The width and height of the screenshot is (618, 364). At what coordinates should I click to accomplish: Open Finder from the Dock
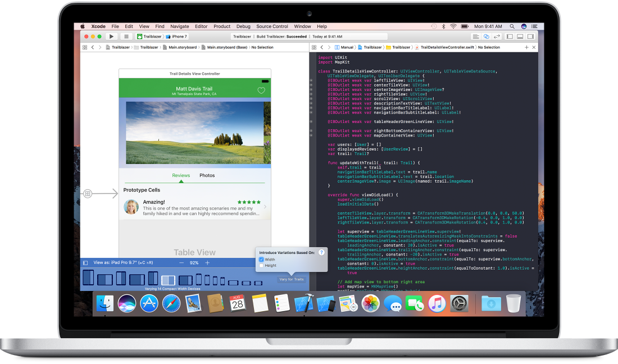click(105, 303)
